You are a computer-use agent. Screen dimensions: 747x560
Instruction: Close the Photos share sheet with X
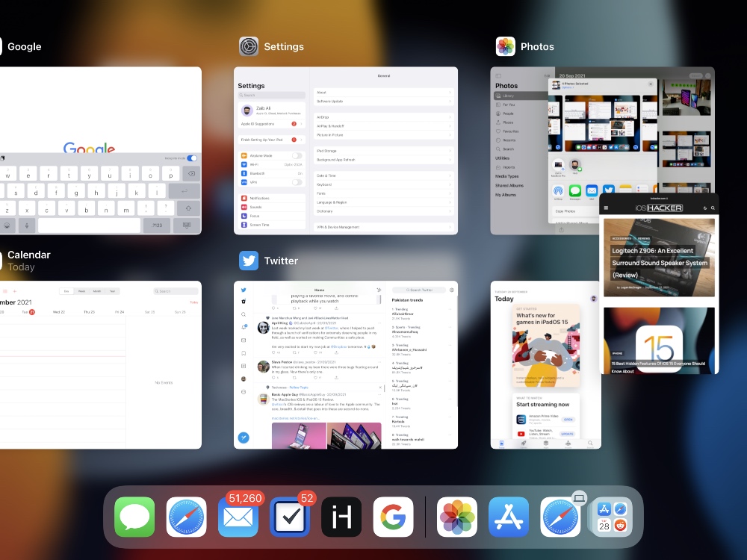coord(651,84)
